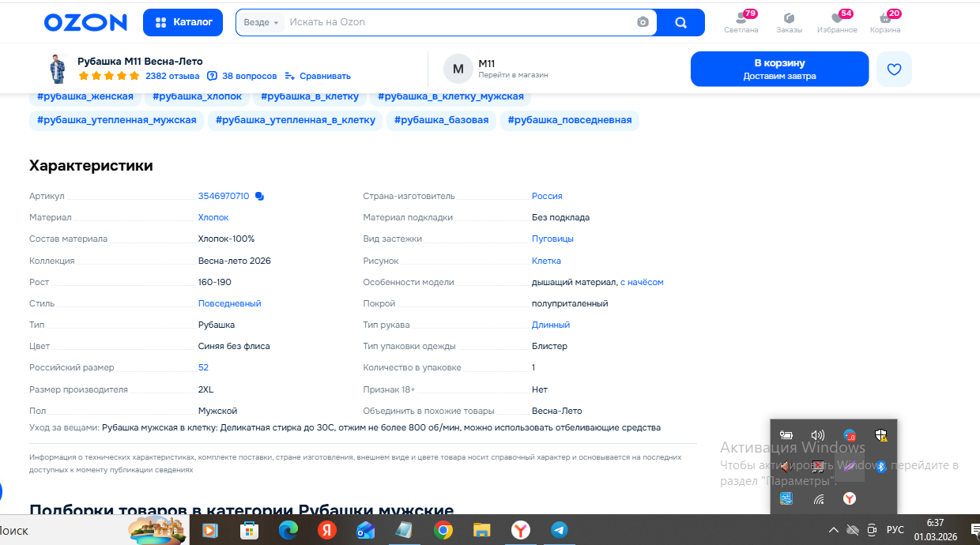This screenshot has height=545, width=980.
Task: Open Outlook taskbar icon
Action: [x=365, y=530]
